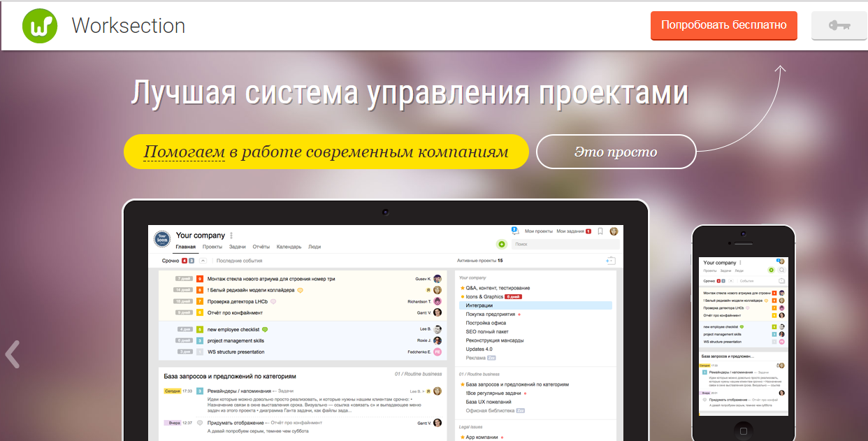Click the green plus button beside the search field
This screenshot has height=441, width=868.
click(x=502, y=243)
